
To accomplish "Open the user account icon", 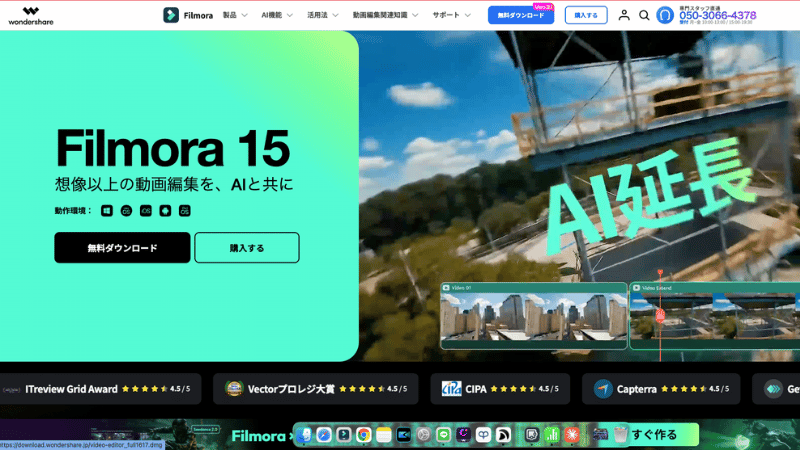I will pyautogui.click(x=623, y=15).
